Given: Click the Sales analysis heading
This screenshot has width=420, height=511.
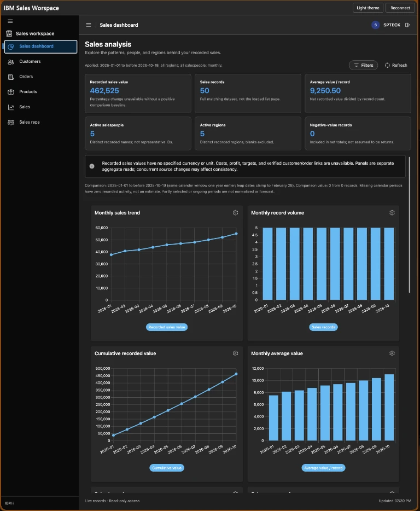Looking at the screenshot, I should 108,44.
